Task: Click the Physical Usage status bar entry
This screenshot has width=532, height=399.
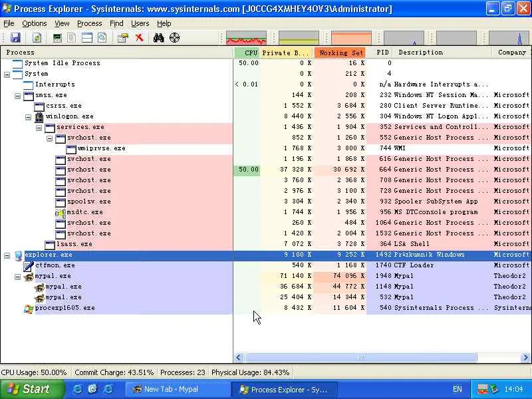Action: [251, 372]
